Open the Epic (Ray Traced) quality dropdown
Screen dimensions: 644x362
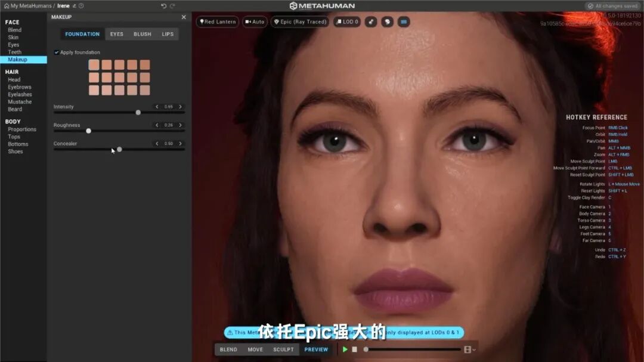coord(300,22)
